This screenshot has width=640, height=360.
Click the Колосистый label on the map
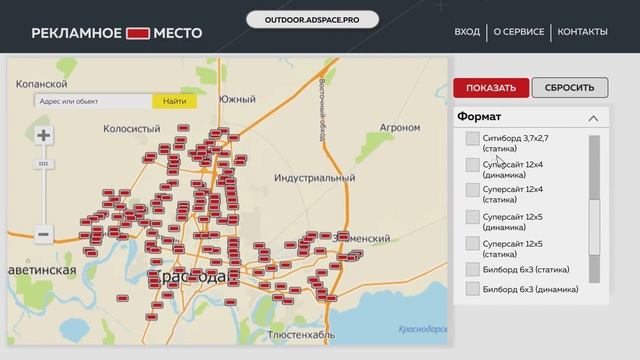[131, 129]
